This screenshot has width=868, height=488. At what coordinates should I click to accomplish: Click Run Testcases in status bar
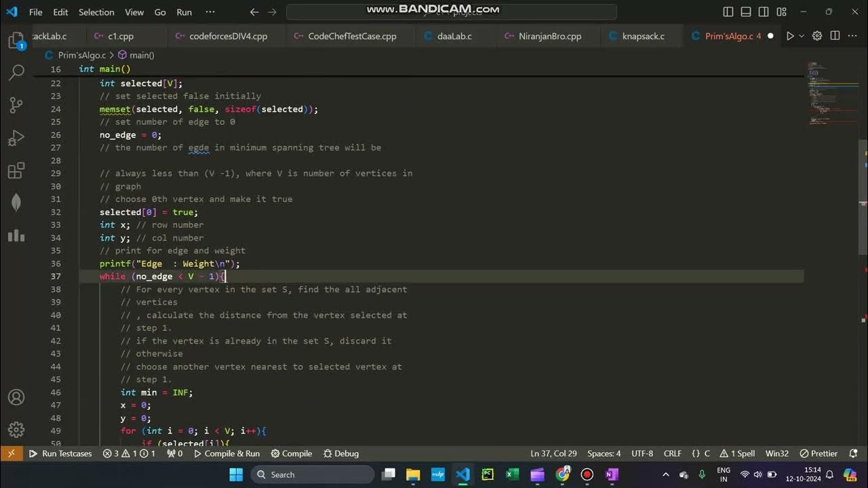(60, 453)
